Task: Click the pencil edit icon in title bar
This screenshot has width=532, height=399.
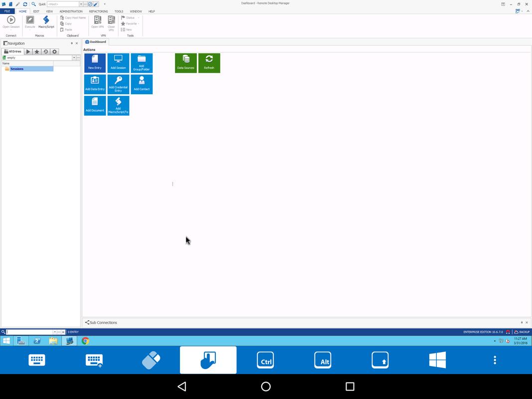Action: [17, 4]
